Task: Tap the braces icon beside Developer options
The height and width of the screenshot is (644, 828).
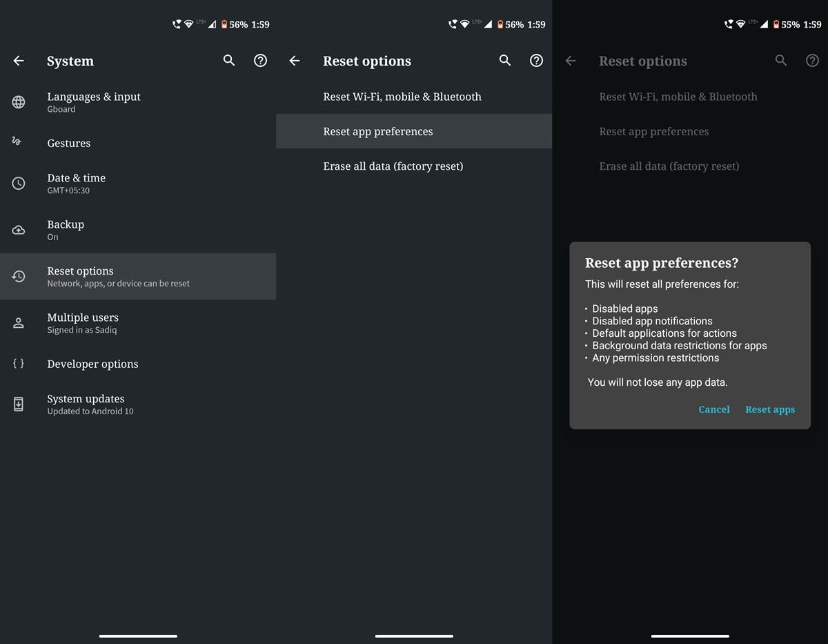Action: (19, 363)
